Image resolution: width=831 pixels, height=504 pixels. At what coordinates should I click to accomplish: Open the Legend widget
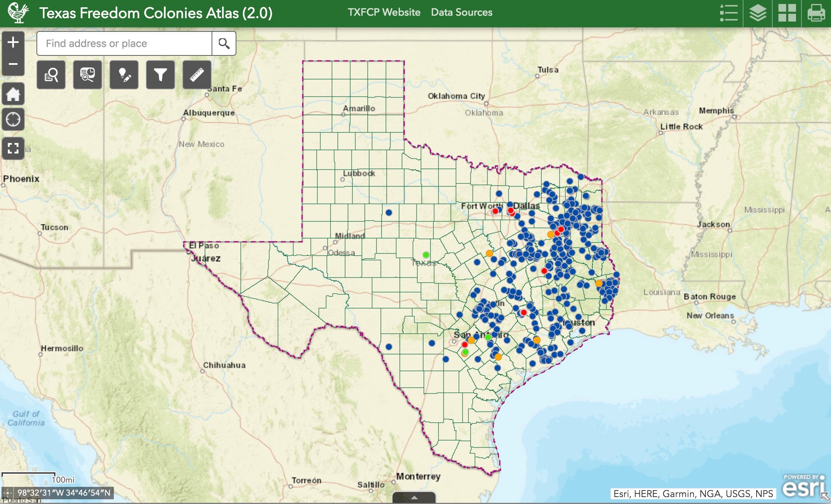coord(729,13)
